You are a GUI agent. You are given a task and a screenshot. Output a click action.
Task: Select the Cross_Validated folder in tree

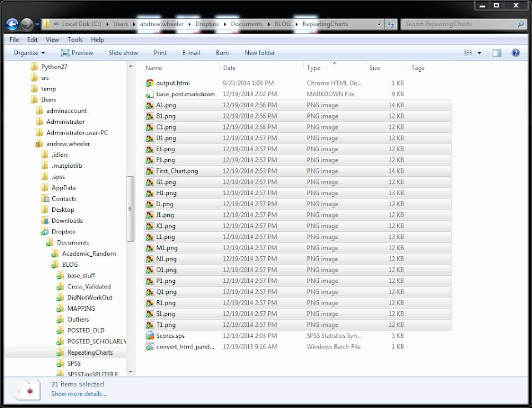[89, 286]
